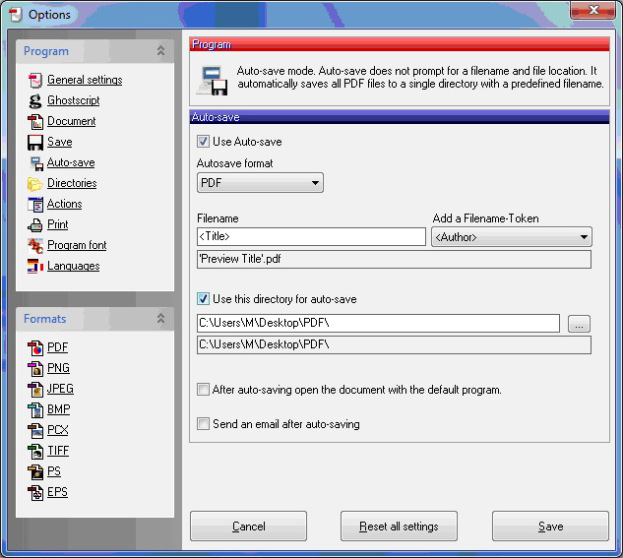Viewport: 623px width, 558px height.
Task: Click the directory preview field below path
Action: 394,345
